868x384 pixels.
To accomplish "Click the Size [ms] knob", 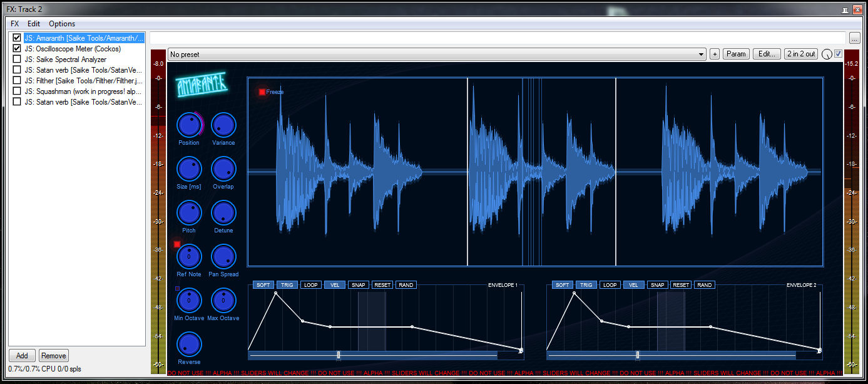I will coord(189,169).
